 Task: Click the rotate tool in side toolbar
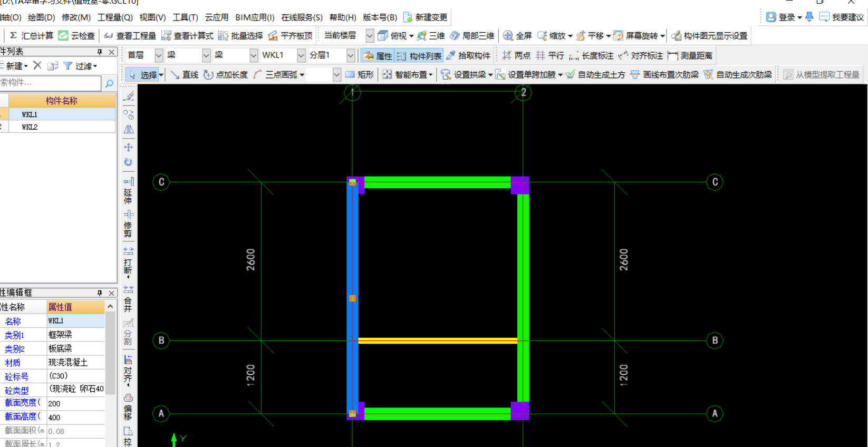128,162
